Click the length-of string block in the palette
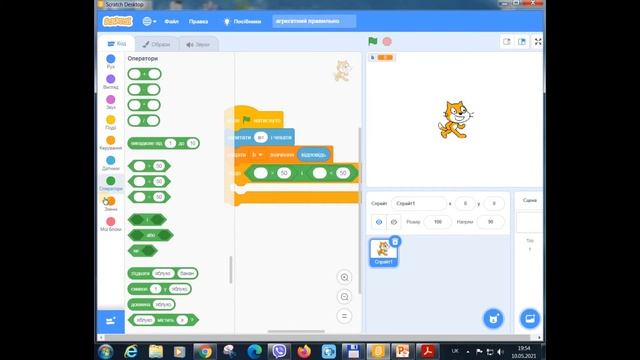Screen dimensions: 640x360 pos(151,304)
